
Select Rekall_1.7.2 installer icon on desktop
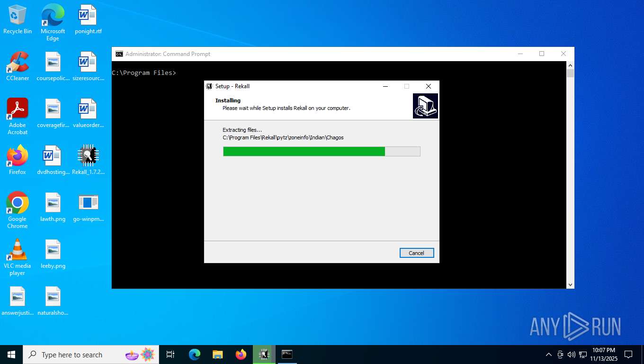coord(88,160)
